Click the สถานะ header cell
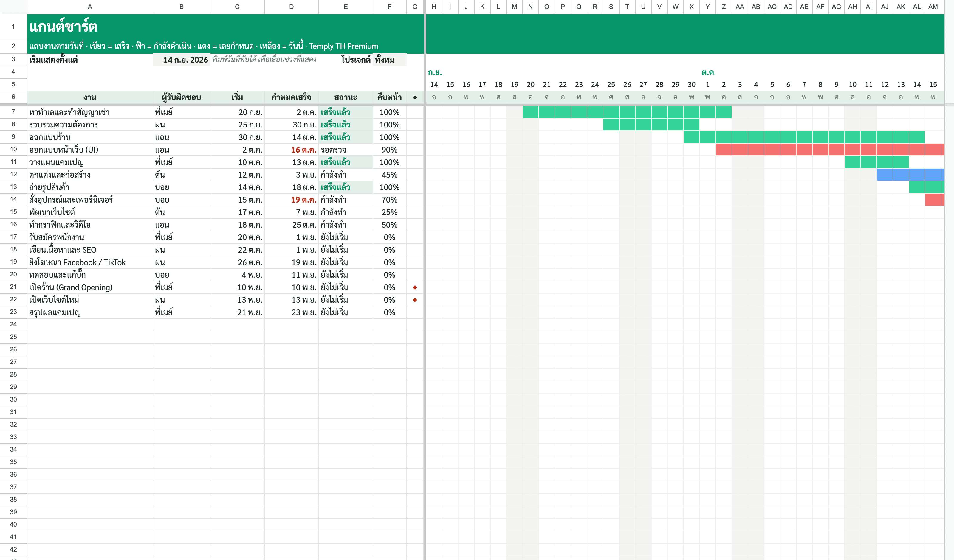This screenshot has width=954, height=560. pyautogui.click(x=346, y=97)
